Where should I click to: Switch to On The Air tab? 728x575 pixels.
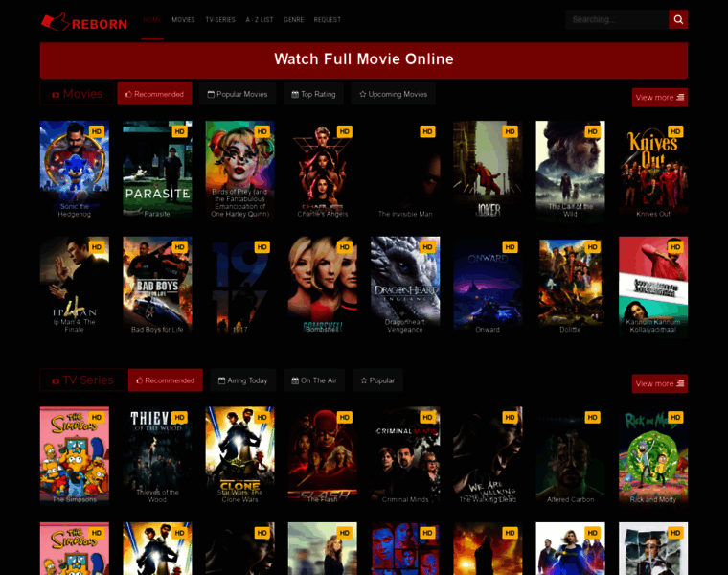pyautogui.click(x=314, y=380)
